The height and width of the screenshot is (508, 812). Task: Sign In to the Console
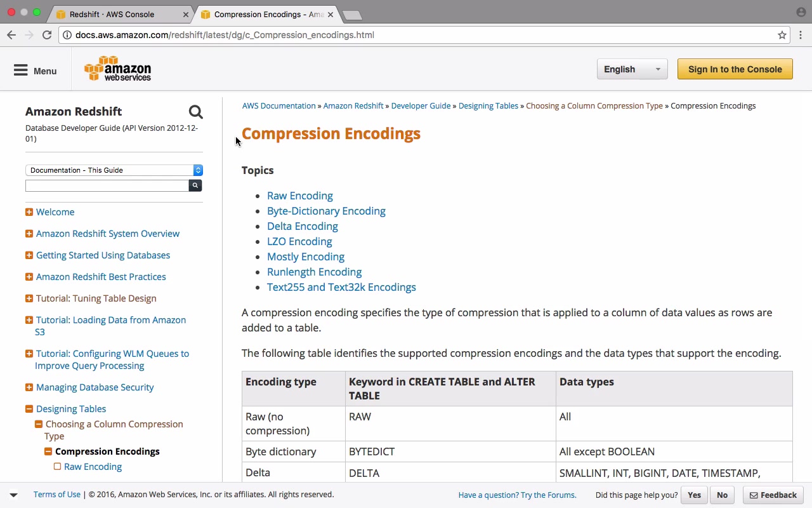click(x=735, y=69)
